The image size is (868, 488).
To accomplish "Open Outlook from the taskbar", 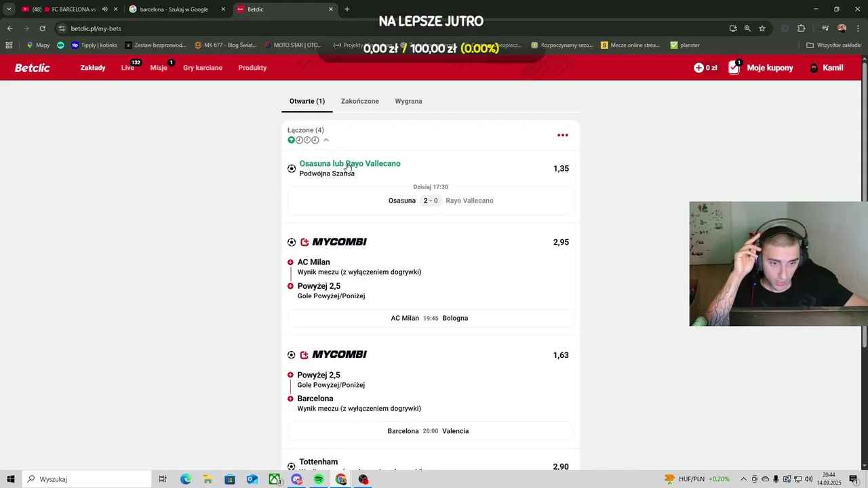I will [252, 479].
